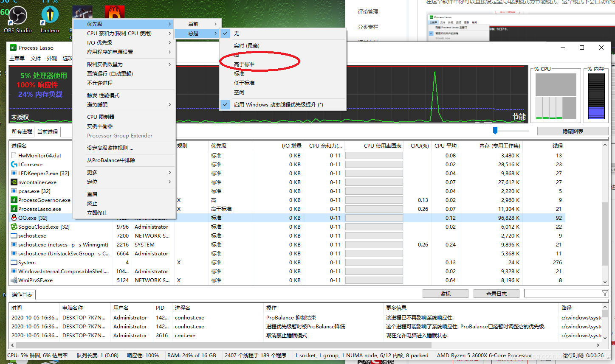The width and height of the screenshot is (615, 364).
Task: Click the 隐藏图表 hide graph button
Action: point(573,132)
